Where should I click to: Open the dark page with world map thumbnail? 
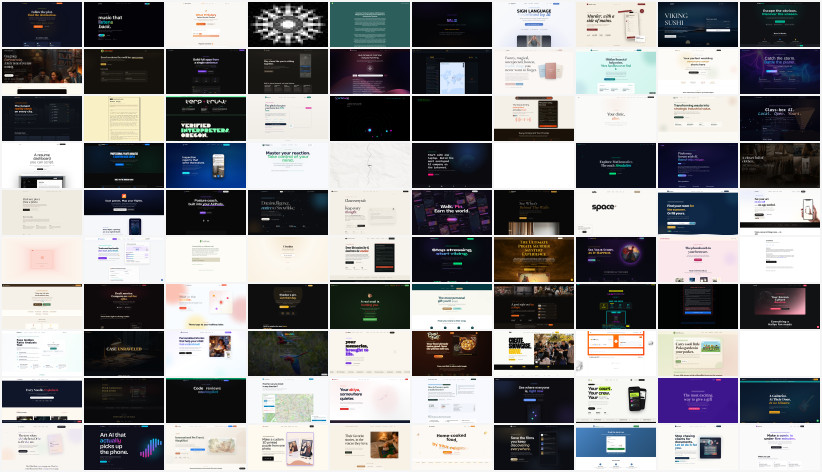(x=452, y=71)
